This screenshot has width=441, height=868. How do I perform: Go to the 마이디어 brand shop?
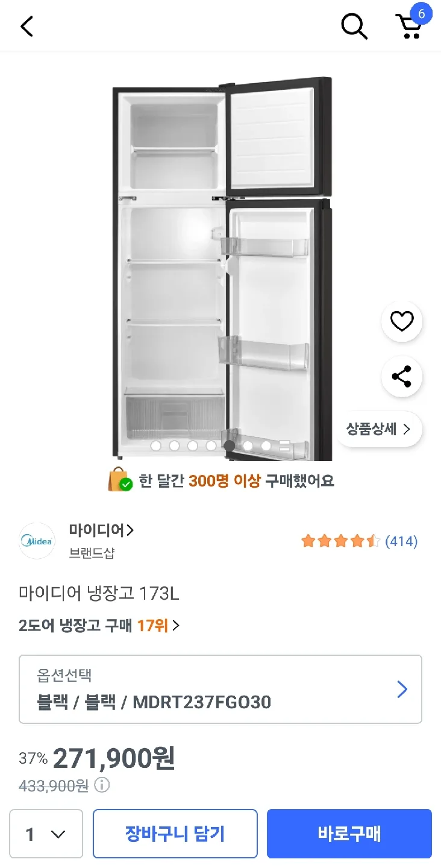coord(101,530)
